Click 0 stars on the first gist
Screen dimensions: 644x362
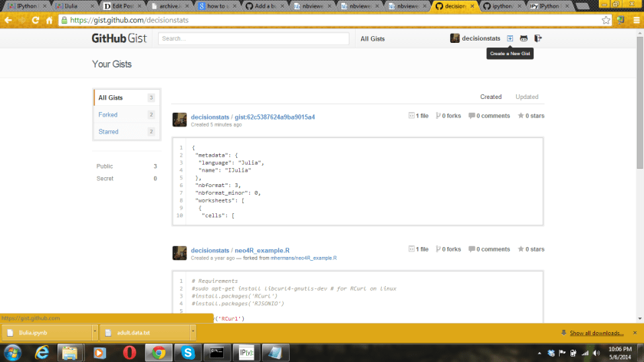[531, 116]
